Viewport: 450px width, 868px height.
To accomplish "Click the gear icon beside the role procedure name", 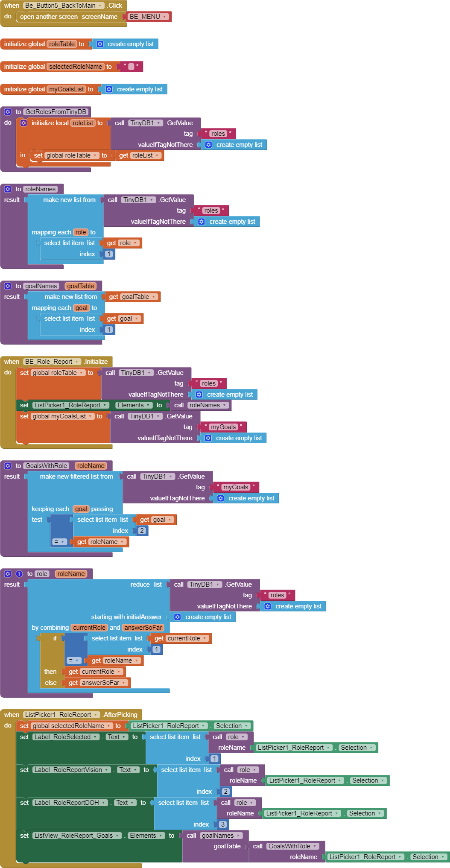I will pyautogui.click(x=8, y=574).
